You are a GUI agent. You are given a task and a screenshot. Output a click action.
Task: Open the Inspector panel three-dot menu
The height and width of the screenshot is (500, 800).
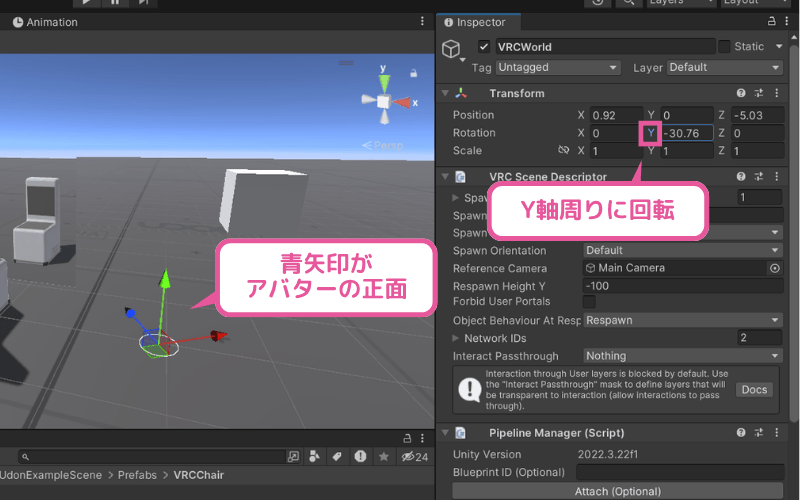tap(787, 21)
